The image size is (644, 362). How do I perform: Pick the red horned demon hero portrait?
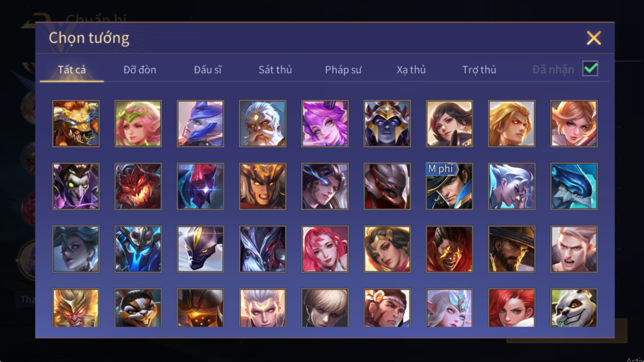pyautogui.click(x=138, y=186)
